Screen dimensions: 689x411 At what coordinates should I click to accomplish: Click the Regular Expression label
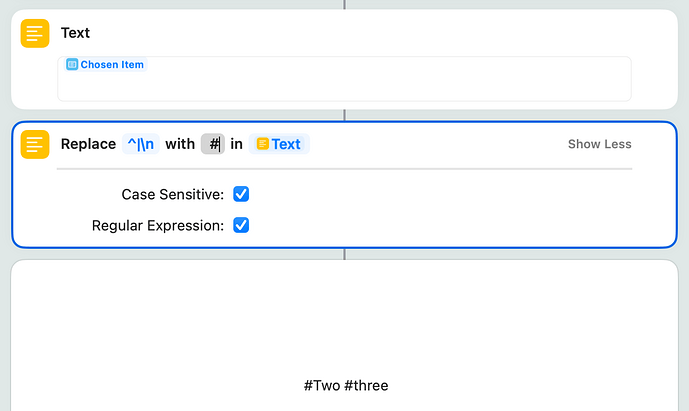(x=158, y=225)
